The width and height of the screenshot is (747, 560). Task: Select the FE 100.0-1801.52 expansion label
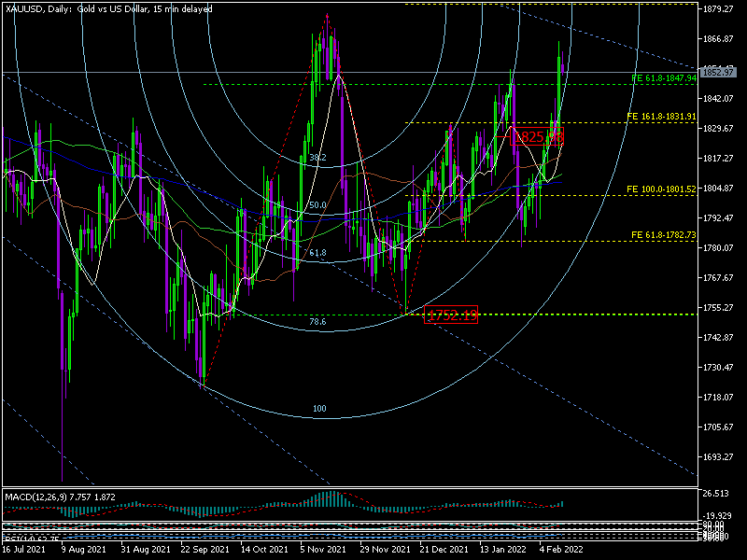click(x=661, y=189)
